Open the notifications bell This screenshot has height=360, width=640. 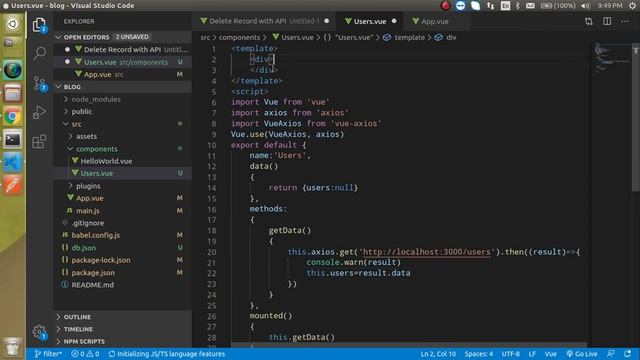[628, 354]
